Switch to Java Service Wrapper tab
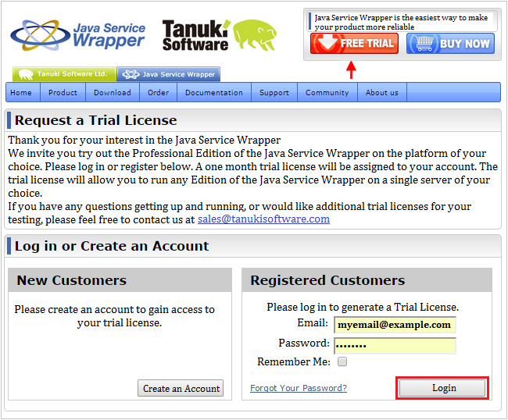This screenshot has width=508, height=420. 169,74
